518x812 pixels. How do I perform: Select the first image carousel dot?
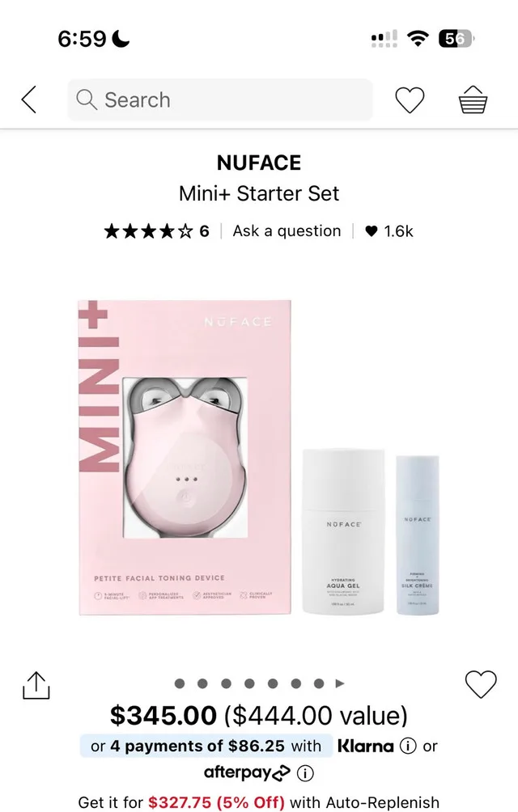click(x=180, y=683)
